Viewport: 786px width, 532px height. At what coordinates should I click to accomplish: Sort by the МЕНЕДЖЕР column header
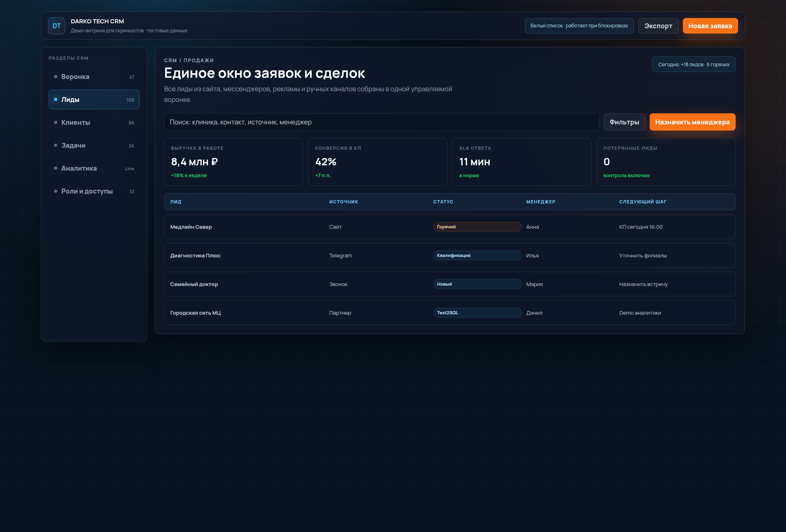pos(541,202)
